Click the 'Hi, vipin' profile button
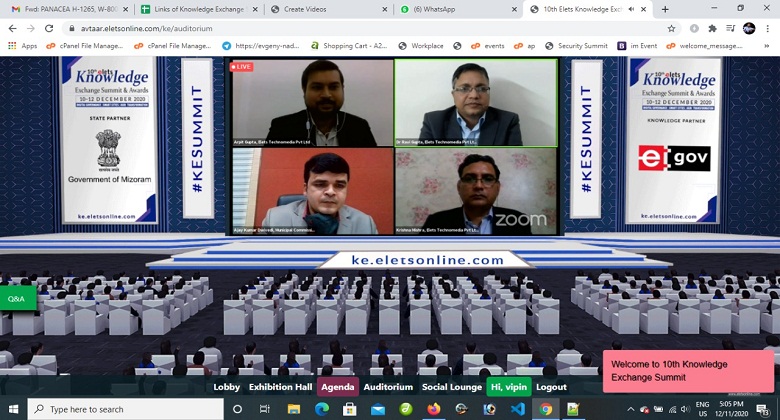The height and width of the screenshot is (420, 780). coord(509,387)
